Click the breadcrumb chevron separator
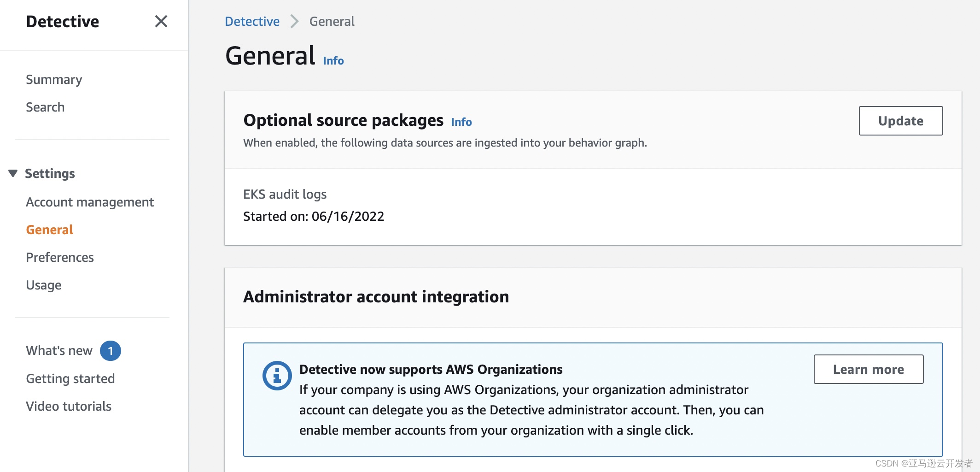Screen dimensions: 980x472 [x=294, y=21]
